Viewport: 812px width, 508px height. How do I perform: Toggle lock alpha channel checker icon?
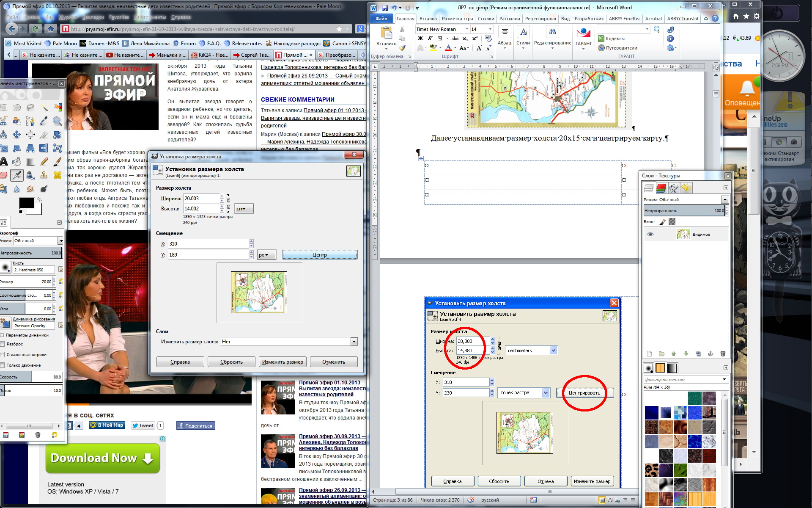click(x=672, y=221)
